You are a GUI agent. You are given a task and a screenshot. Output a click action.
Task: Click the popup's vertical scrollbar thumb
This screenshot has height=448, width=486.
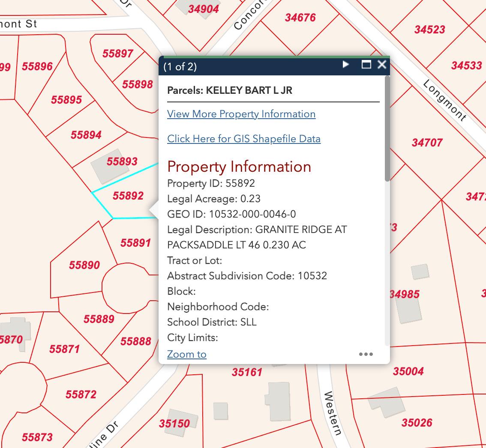coord(387,128)
